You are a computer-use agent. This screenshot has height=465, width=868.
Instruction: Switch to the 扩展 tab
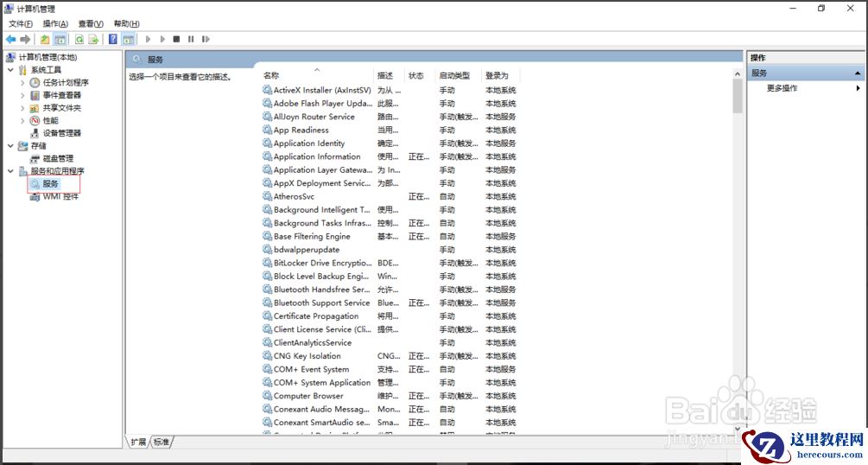click(138, 442)
